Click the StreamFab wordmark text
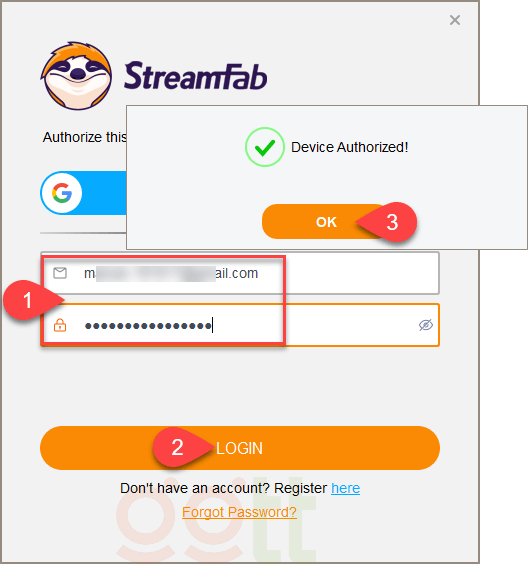531x564 pixels. coord(195,76)
